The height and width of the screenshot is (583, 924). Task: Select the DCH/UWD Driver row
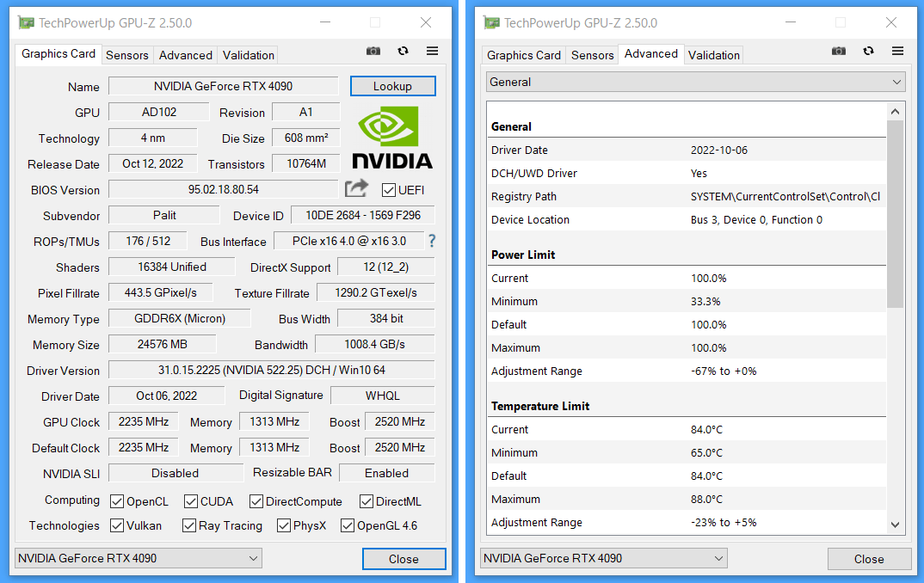click(x=687, y=173)
